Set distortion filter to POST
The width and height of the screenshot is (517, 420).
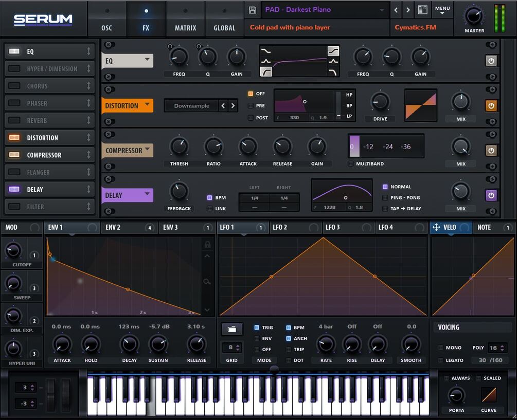coord(251,118)
